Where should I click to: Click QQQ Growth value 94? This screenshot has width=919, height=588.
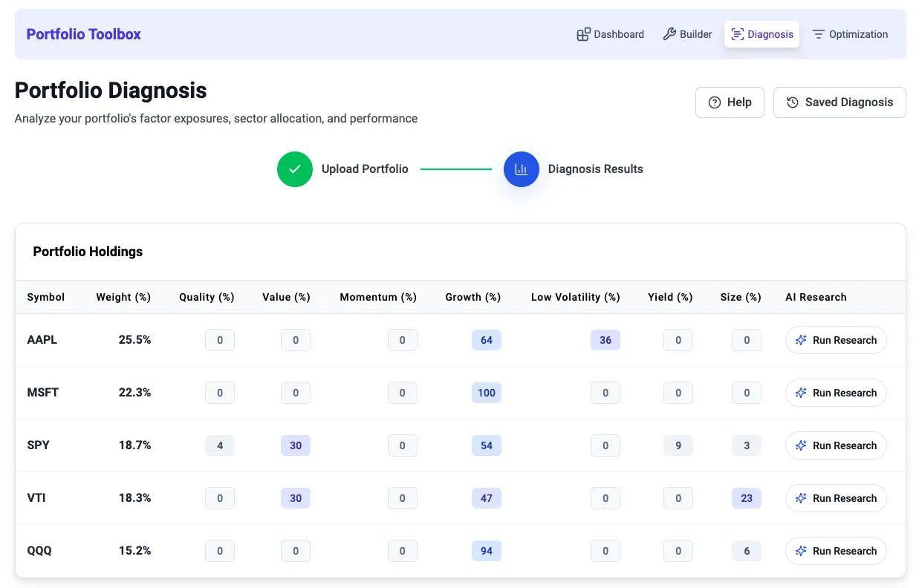coord(487,551)
